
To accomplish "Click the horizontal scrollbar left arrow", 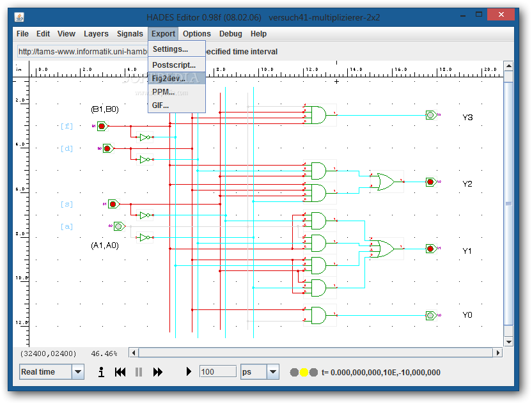I will (134, 353).
